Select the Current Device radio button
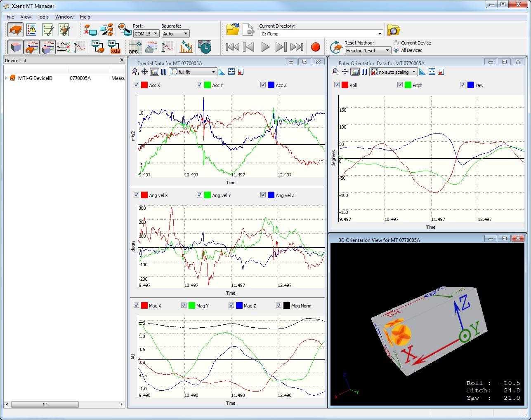The height and width of the screenshot is (420, 531). 396,43
